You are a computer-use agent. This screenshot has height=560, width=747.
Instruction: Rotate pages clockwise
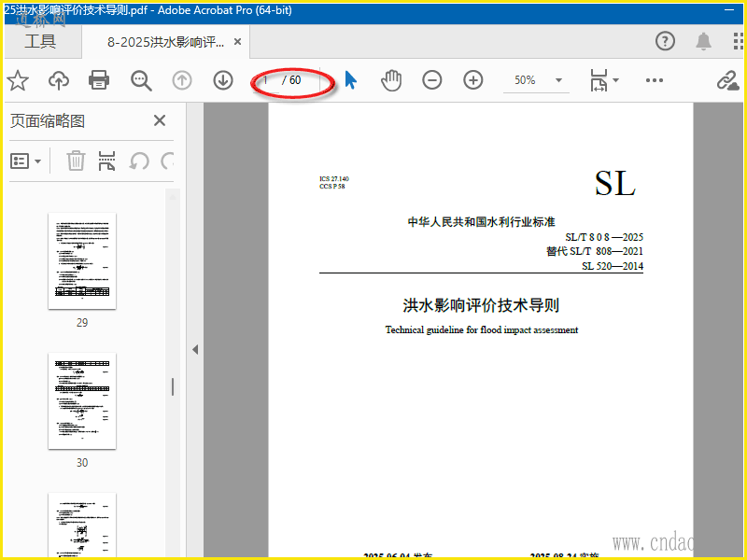click(x=167, y=161)
